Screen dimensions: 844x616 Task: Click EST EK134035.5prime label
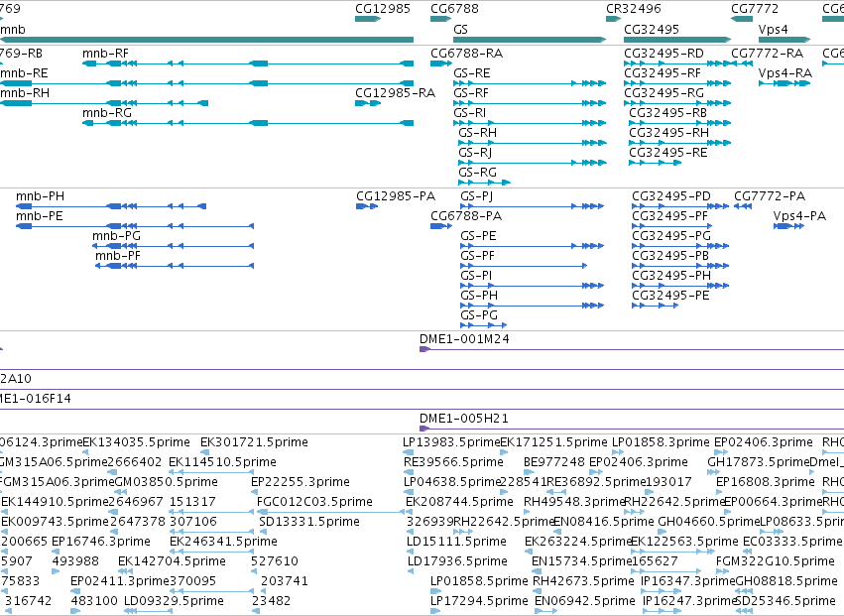coord(136,442)
